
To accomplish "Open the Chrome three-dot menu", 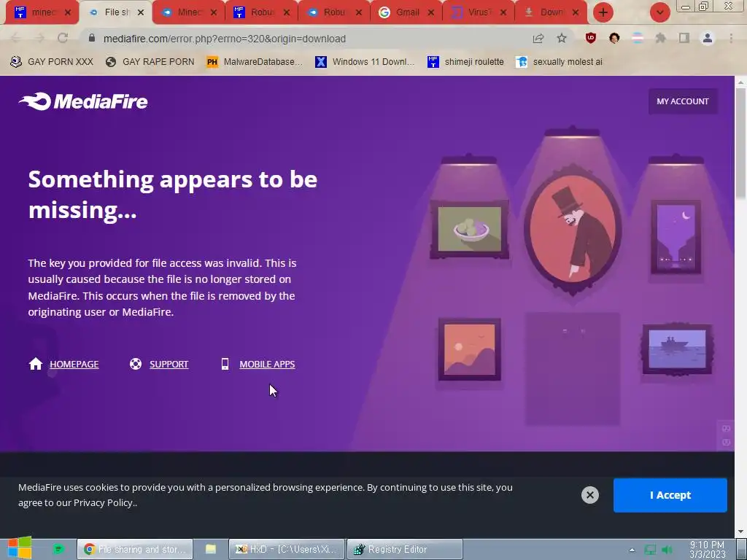I will [x=731, y=38].
